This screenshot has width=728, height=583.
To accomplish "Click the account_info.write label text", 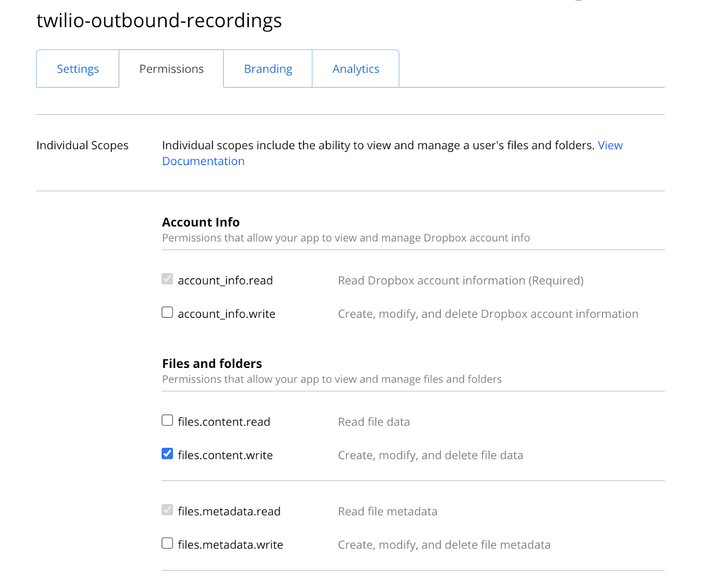I will tap(227, 314).
